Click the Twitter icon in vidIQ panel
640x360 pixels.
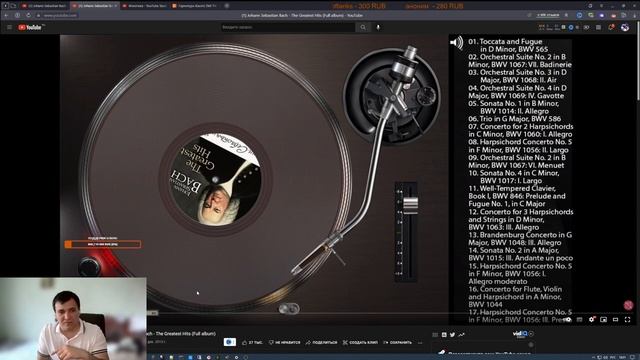[453, 335]
